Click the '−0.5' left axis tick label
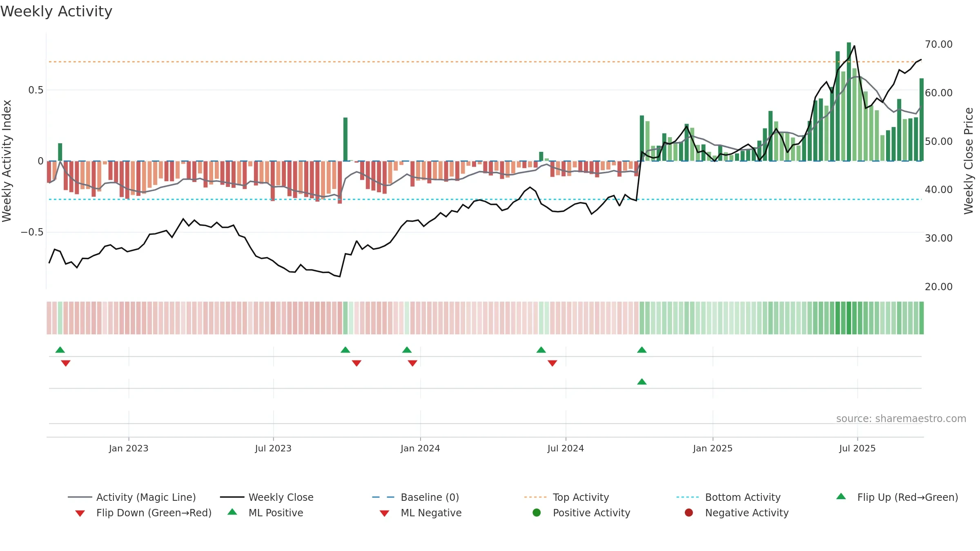Viewport: 980px width, 551px height. (32, 232)
